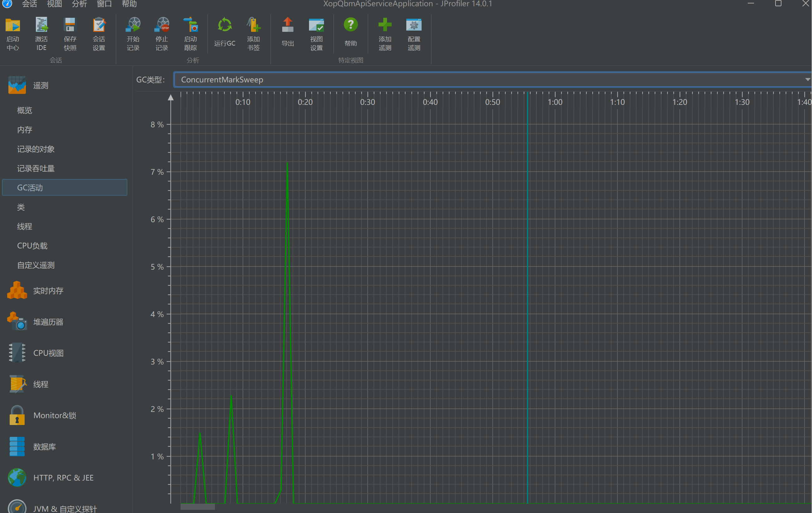Open the CPU Views (CPU视图) section
The height and width of the screenshot is (513, 812).
pos(48,353)
